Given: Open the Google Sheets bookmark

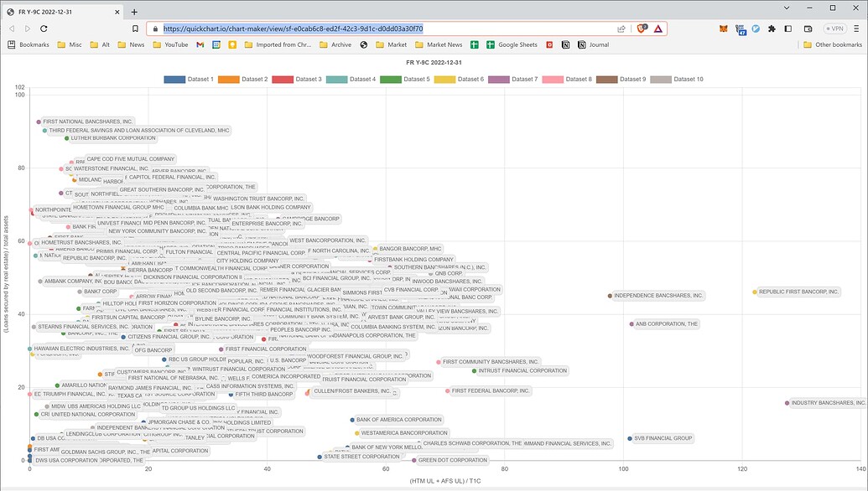Looking at the screenshot, I should pyautogui.click(x=512, y=44).
